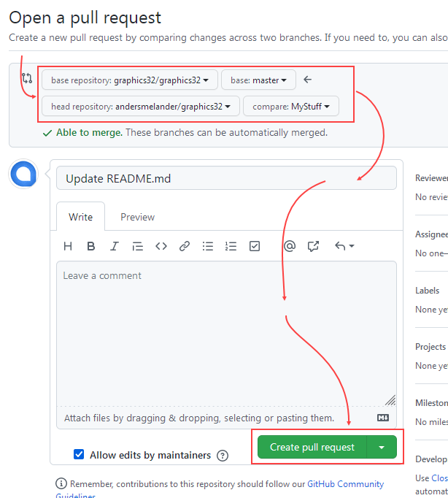The height and width of the screenshot is (498, 448).
Task: Open the base: master branch dropdown
Action: tap(258, 80)
